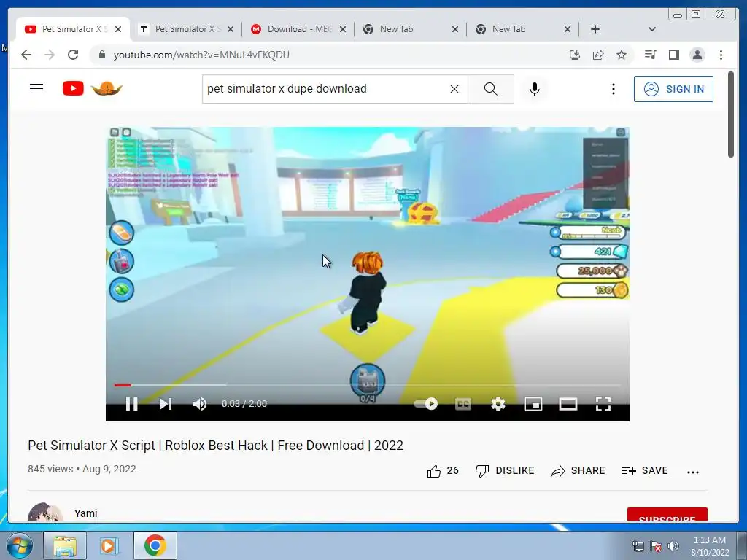Go to YouTube home via logo
The width and height of the screenshot is (747, 560).
[73, 88]
